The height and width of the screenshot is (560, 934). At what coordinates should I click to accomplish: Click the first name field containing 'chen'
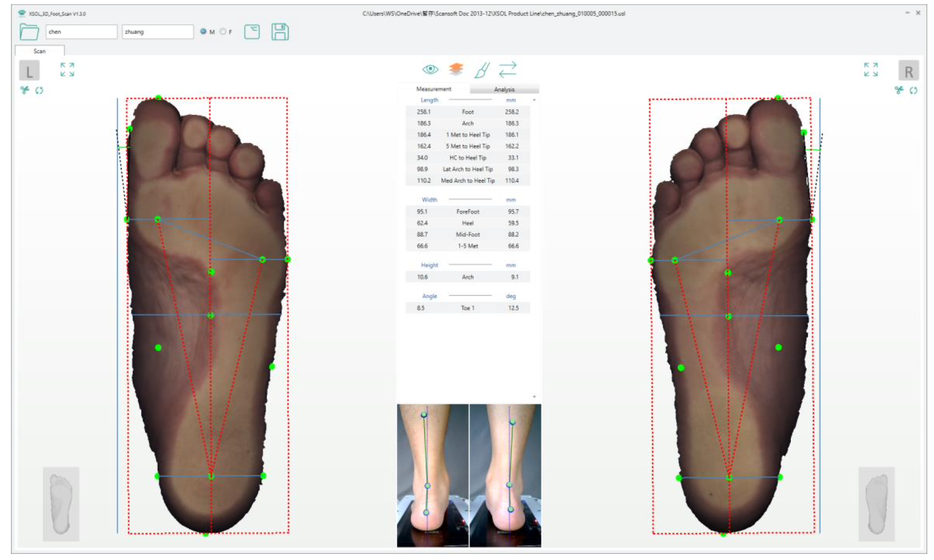click(x=81, y=32)
